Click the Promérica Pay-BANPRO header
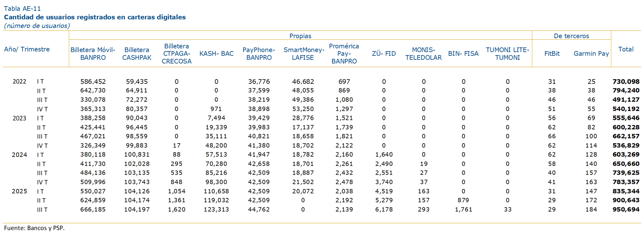Viewport: 644px width, 236px height. click(x=344, y=54)
